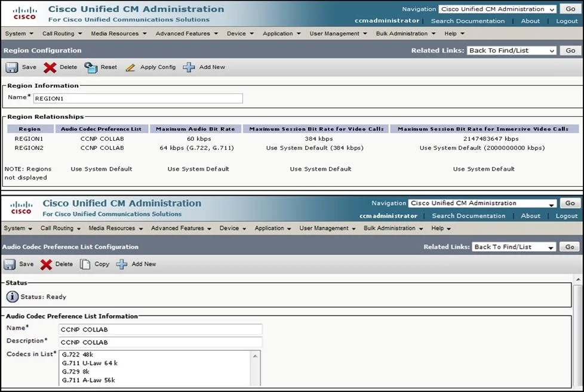Open the Call Routing menu in the top window

click(x=62, y=33)
